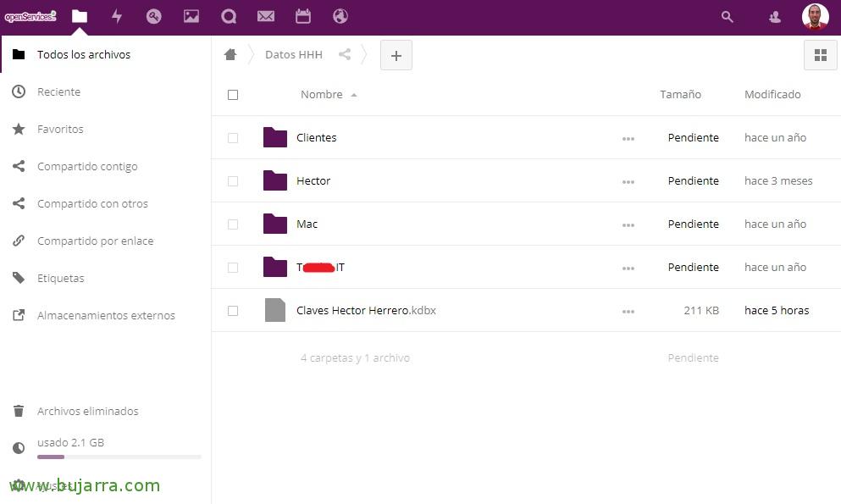Click the search magnifier icon

tap(727, 17)
